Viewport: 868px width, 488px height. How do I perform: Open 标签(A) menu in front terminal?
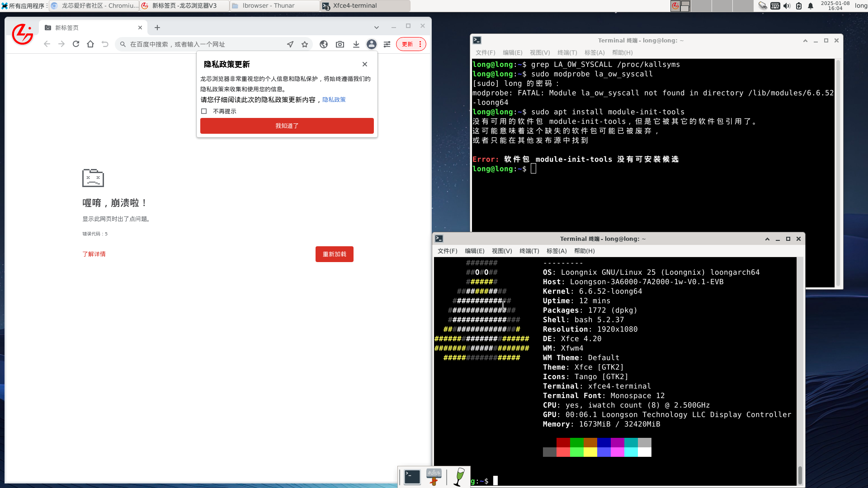pos(557,251)
